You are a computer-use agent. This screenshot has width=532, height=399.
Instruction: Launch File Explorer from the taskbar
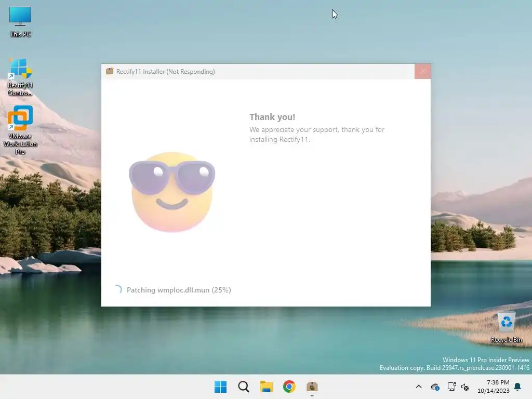coord(267,387)
